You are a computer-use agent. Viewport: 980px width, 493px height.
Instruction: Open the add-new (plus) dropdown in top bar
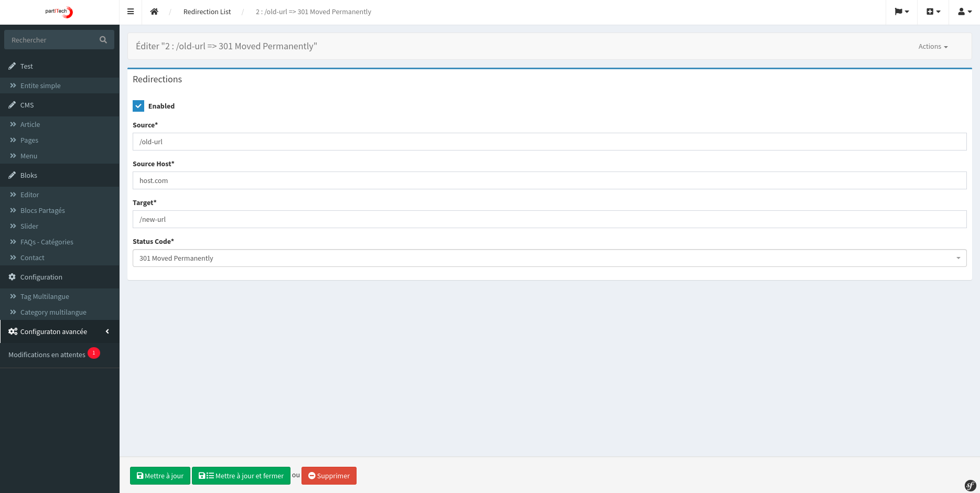[x=933, y=11]
